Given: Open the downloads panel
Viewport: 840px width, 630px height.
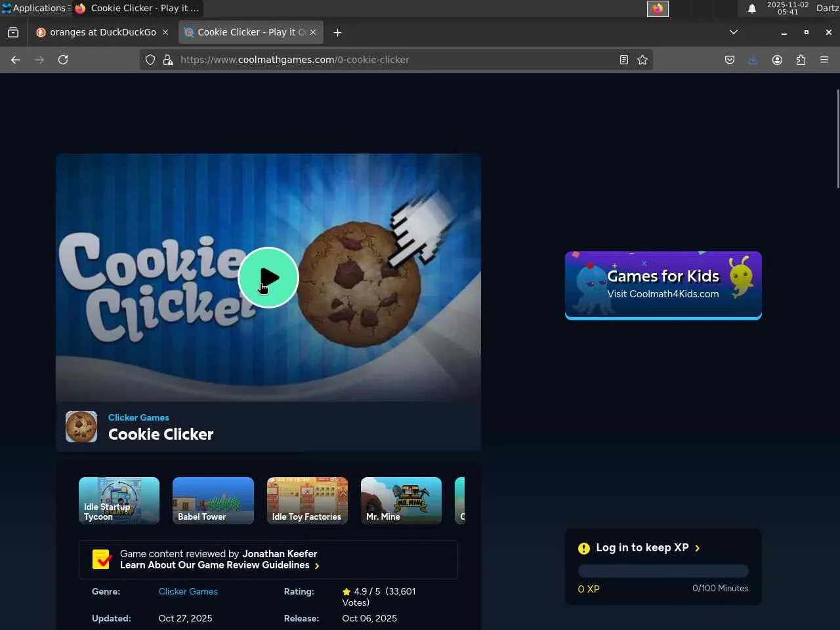Looking at the screenshot, I should [x=753, y=60].
